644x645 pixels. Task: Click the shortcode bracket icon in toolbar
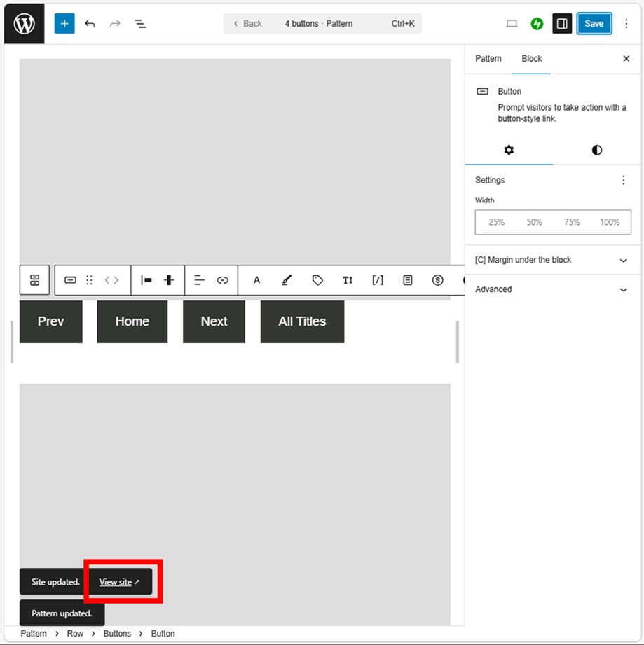378,280
